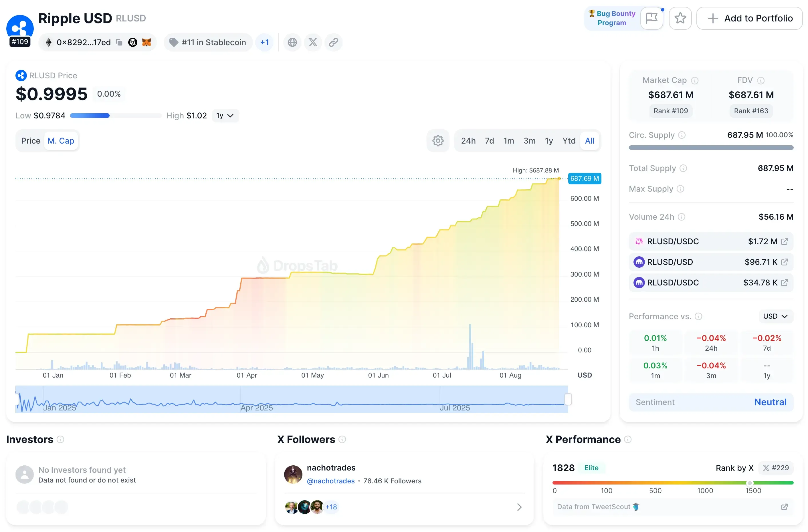Viewport: 808px width, 532px height.
Task: Open the 1y range dropdown
Action: pos(225,115)
